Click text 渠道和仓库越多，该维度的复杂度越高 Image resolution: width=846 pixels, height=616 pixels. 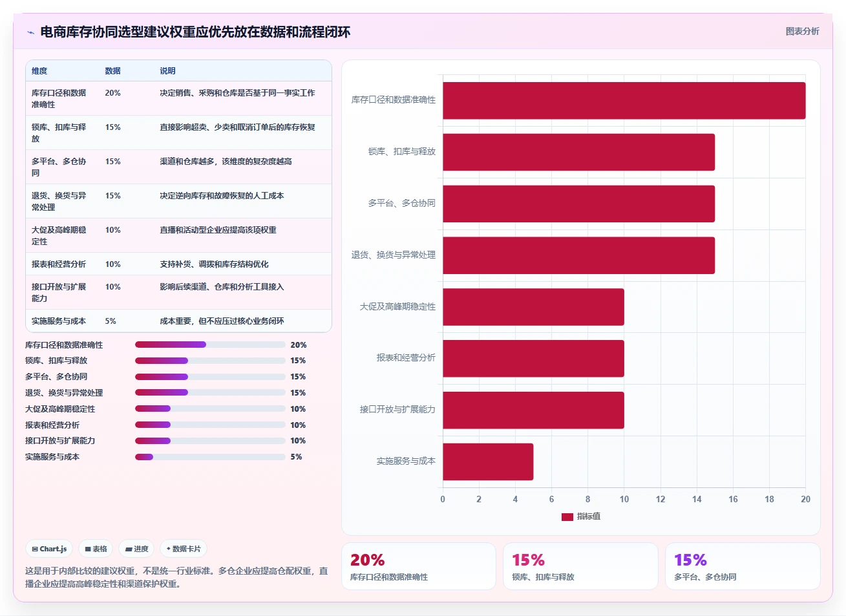(x=226, y=162)
